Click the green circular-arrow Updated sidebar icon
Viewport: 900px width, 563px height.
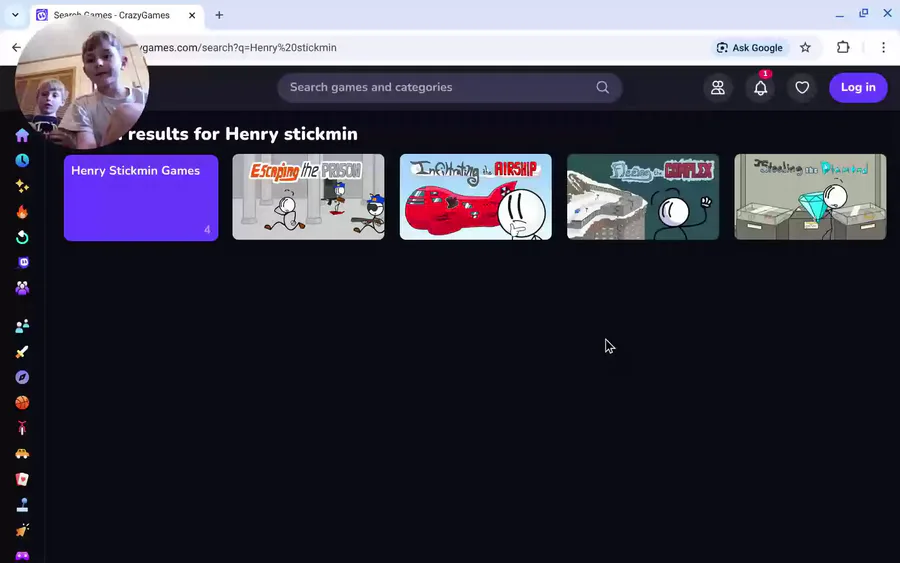[22, 237]
